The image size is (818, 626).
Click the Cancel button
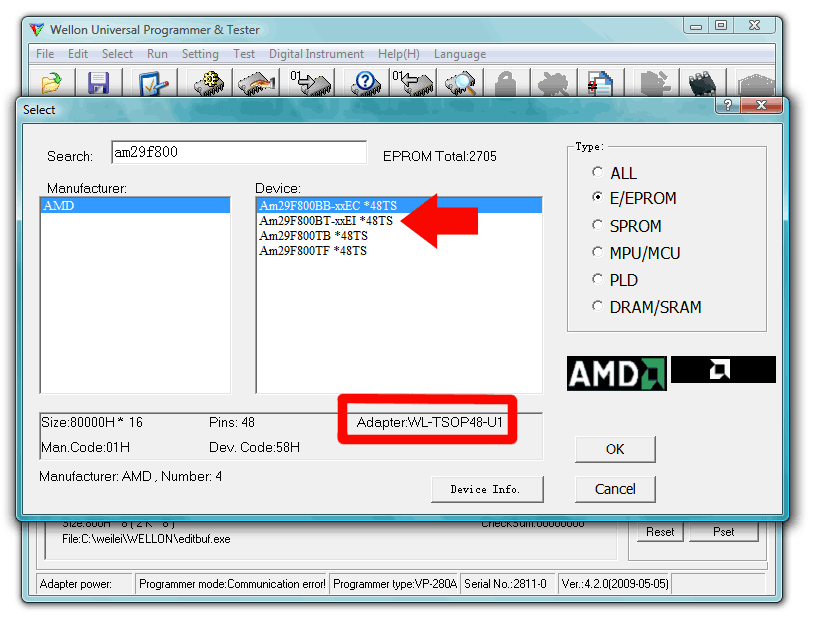coord(615,489)
